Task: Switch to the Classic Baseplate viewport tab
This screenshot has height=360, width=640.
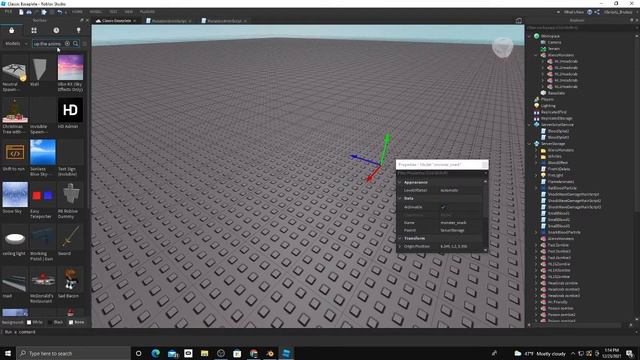Action: [x=116, y=21]
